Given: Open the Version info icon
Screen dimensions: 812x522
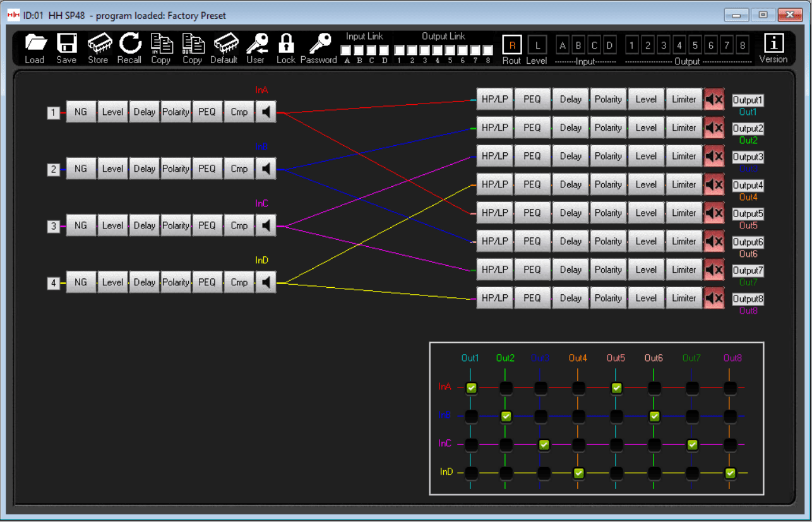Looking at the screenshot, I should click(x=773, y=44).
